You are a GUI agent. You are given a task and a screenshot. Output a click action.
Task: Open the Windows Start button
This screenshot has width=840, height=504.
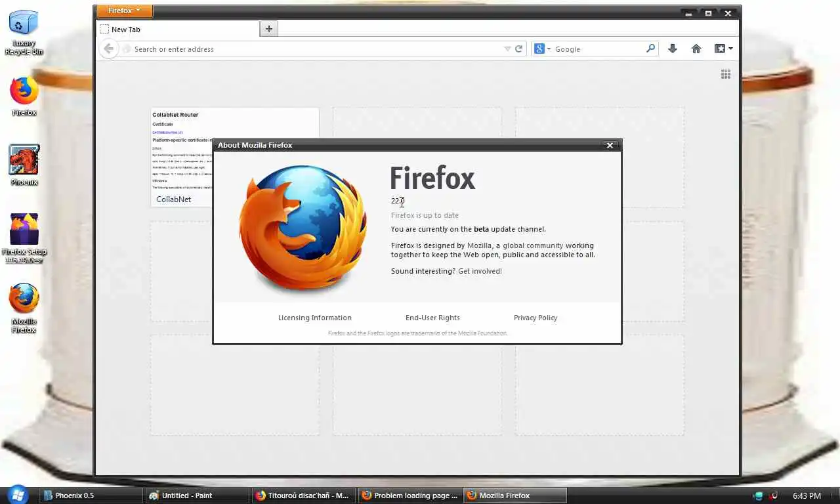tap(17, 495)
